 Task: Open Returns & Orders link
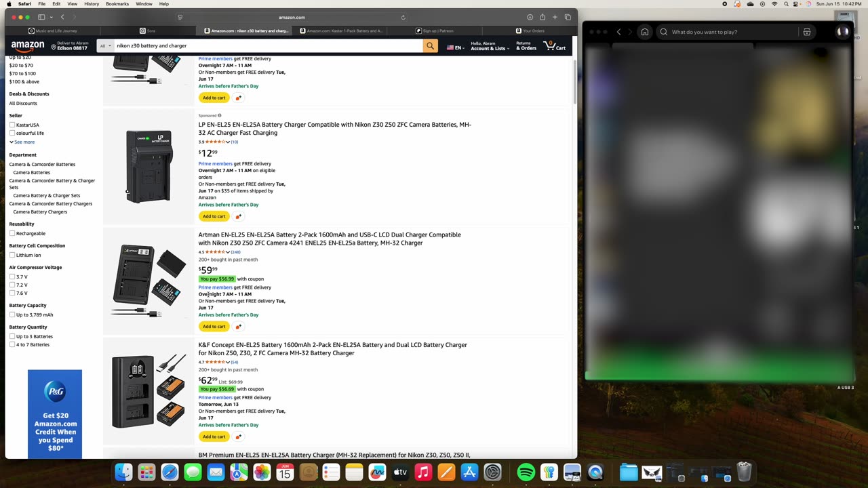point(526,45)
